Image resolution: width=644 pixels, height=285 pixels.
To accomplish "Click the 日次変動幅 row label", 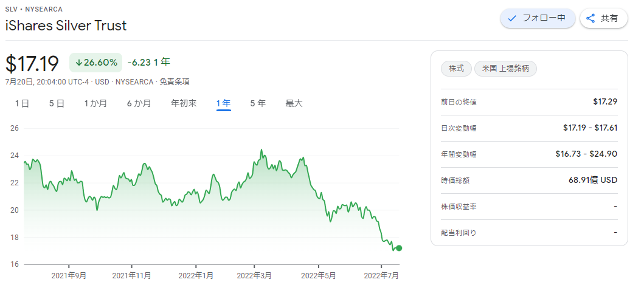I will (x=459, y=129).
